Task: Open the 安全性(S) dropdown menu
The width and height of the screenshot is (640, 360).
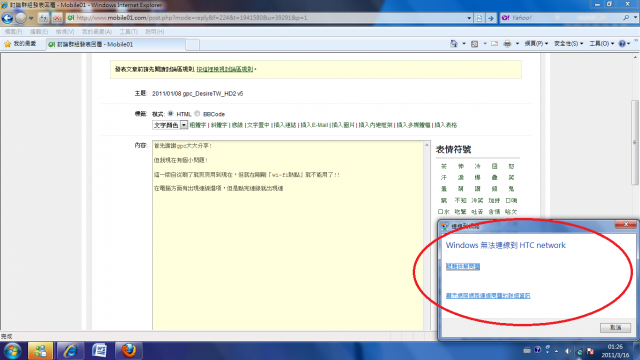Action: click(x=569, y=44)
